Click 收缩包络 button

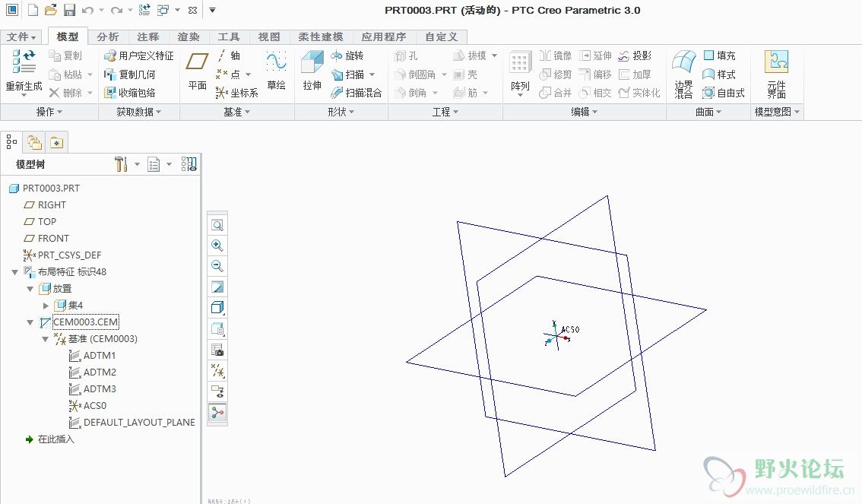point(130,93)
